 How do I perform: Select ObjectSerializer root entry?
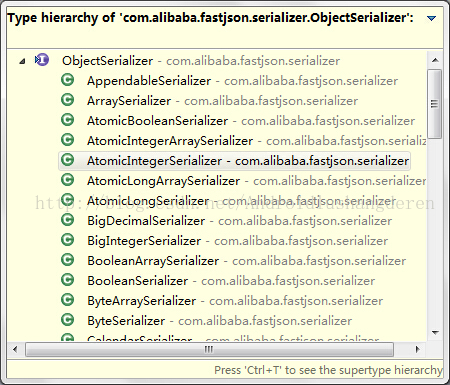pos(201,61)
